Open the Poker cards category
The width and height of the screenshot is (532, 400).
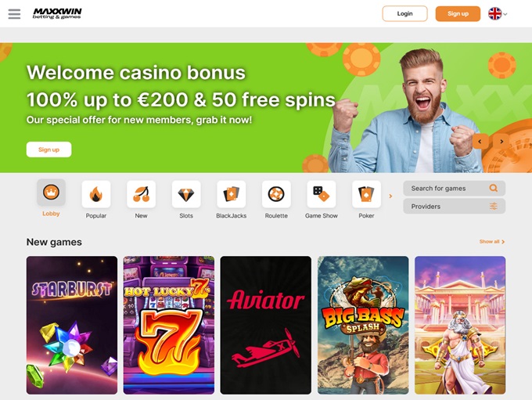point(366,194)
